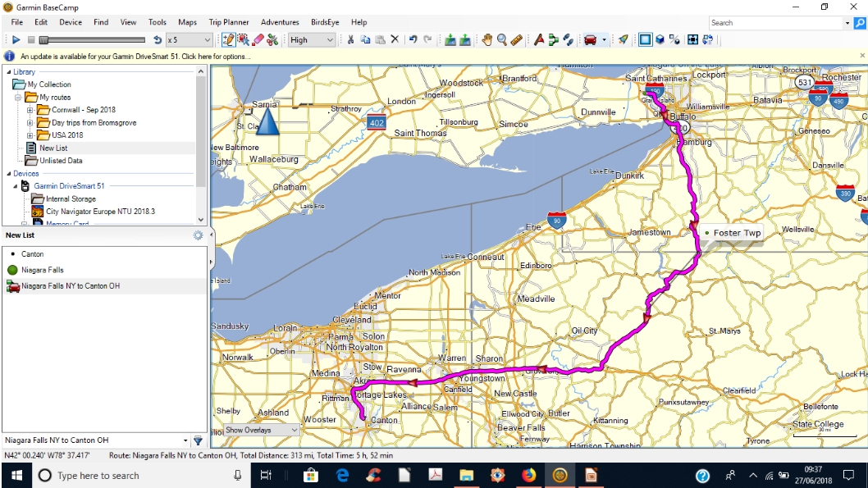Open the BirdsEye menu
The image size is (868, 488).
(x=326, y=22)
